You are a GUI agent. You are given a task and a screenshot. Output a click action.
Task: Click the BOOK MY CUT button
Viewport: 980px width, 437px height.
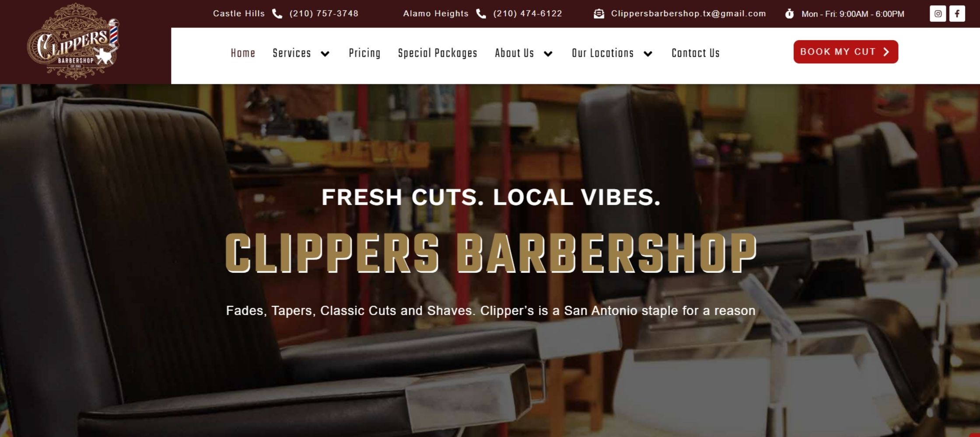[846, 52]
